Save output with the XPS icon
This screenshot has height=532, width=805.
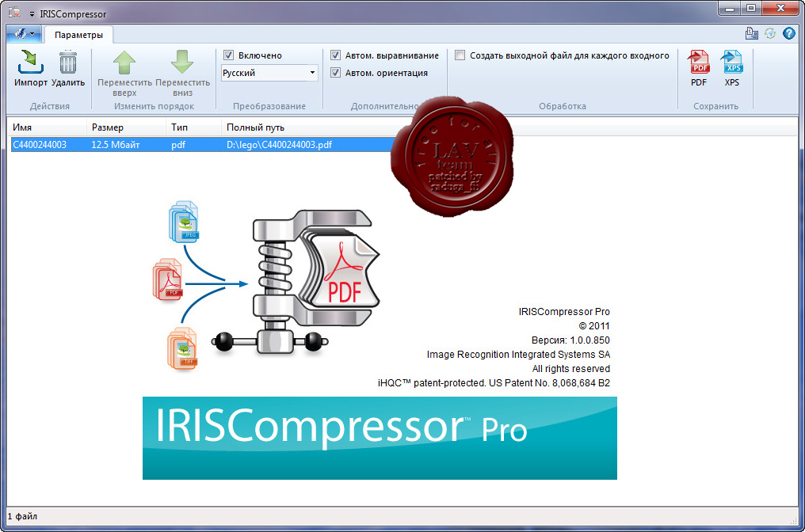(731, 62)
